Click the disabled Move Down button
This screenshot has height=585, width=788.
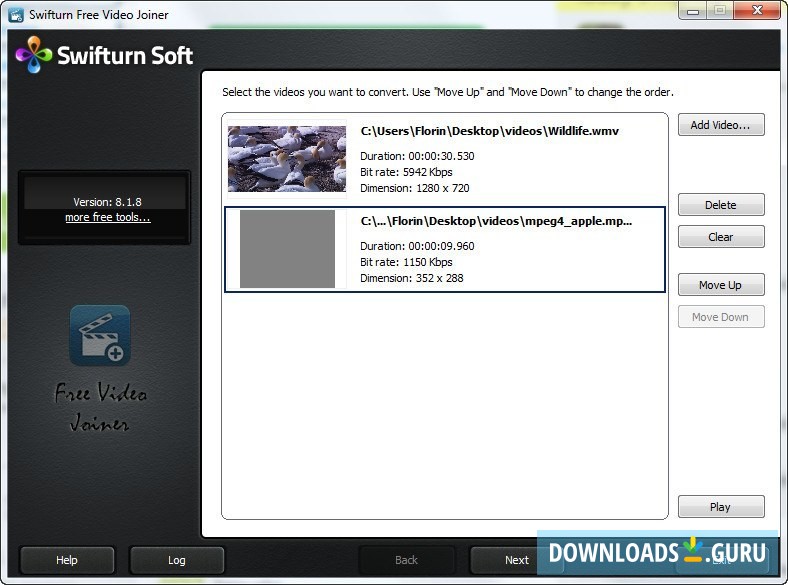coord(721,317)
